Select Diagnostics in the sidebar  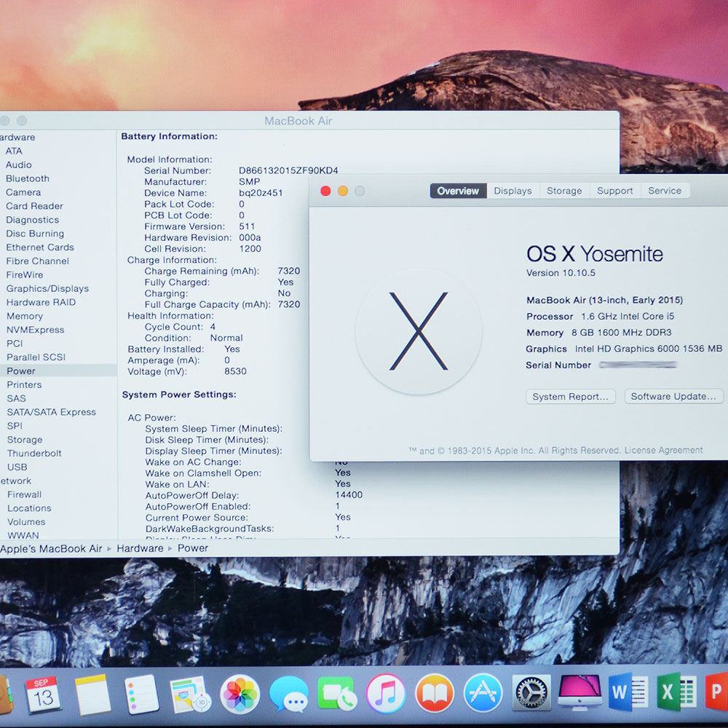click(x=33, y=220)
